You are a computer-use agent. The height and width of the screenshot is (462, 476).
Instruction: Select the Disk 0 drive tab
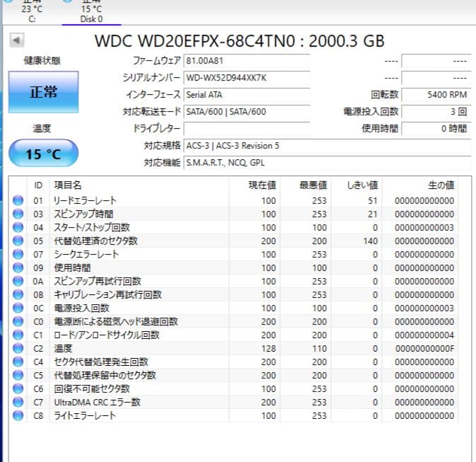click(x=91, y=12)
